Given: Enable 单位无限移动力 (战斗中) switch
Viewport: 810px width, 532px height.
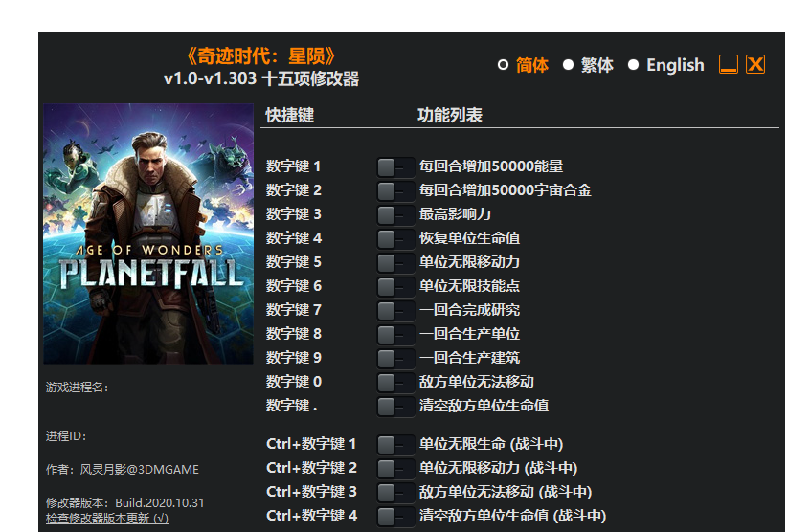Looking at the screenshot, I should coord(395,469).
